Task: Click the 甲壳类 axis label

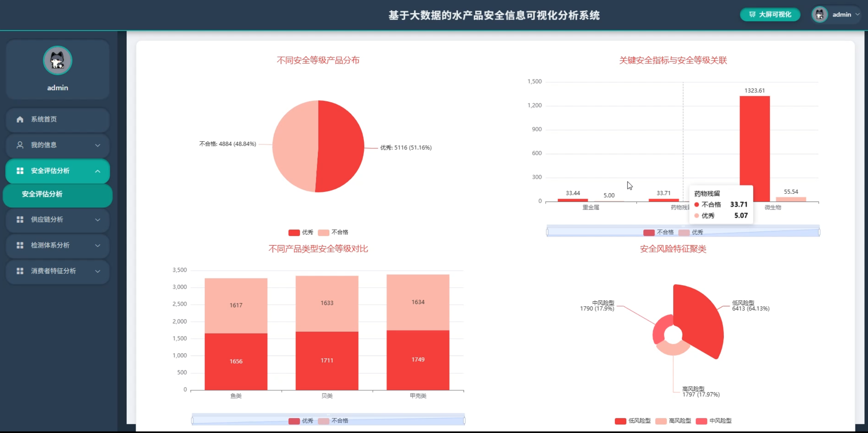Action: (x=418, y=396)
